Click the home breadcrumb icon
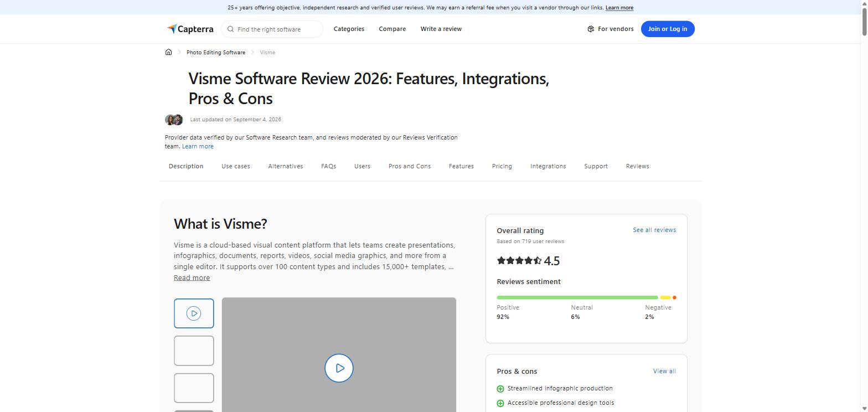868x412 pixels. tap(168, 52)
